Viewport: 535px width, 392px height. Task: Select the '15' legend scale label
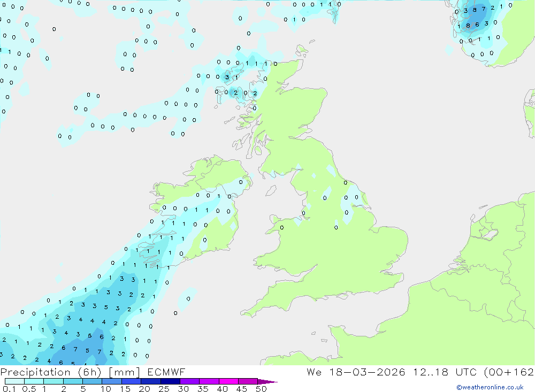point(125,389)
